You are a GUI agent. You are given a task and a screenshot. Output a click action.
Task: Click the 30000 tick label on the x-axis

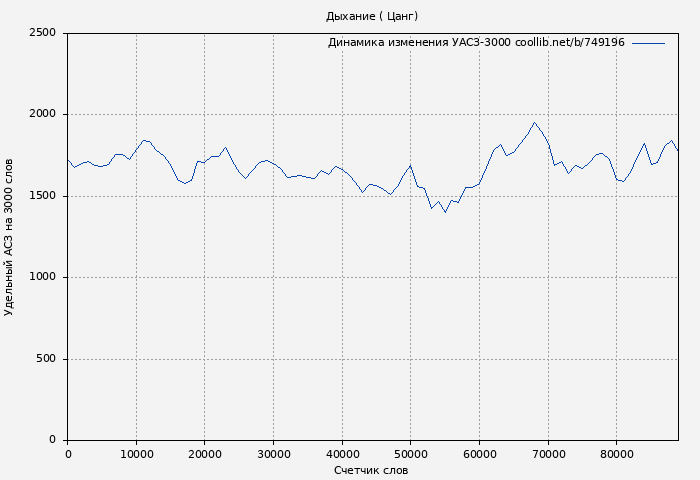273,454
